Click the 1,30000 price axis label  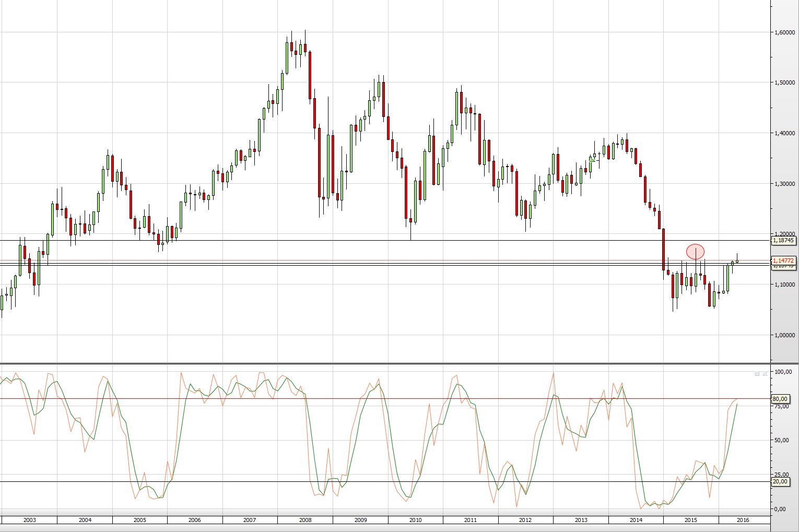[x=785, y=184]
